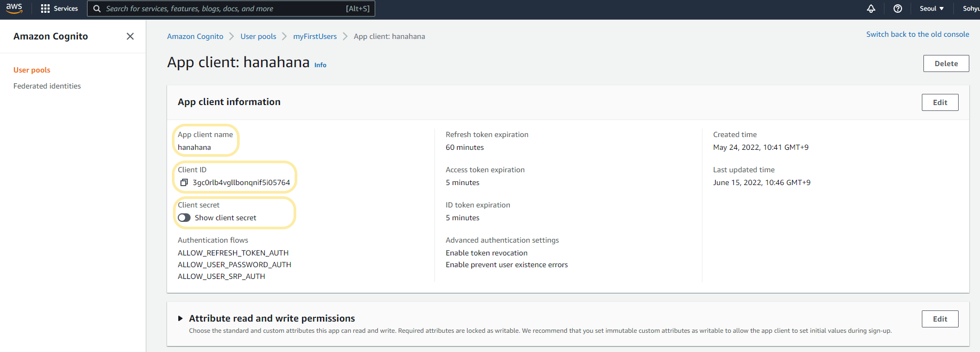
Task: Open the help question mark icon
Action: [898, 9]
